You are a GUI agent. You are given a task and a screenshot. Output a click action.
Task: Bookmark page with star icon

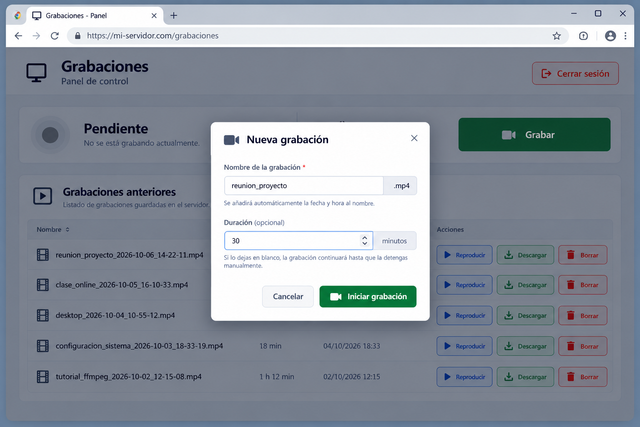coord(557,36)
